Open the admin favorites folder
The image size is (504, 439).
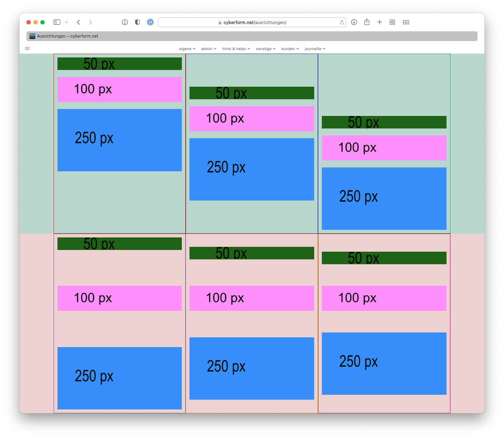pos(209,49)
